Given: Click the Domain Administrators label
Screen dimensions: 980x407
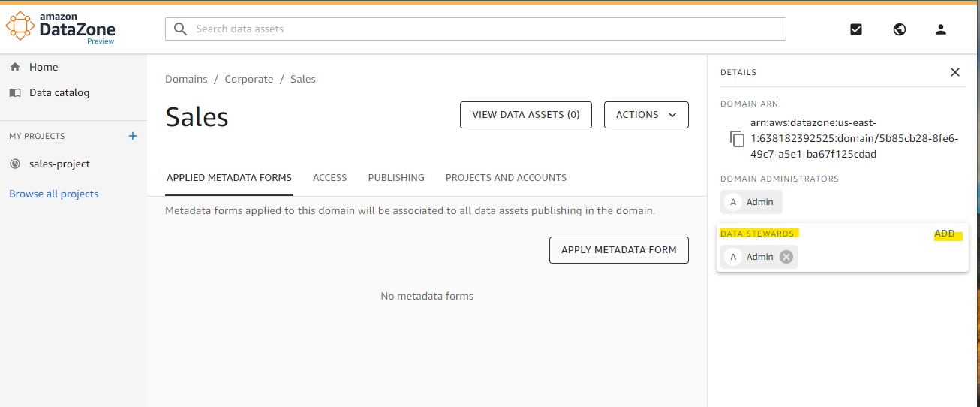Looking at the screenshot, I should click(780, 179).
